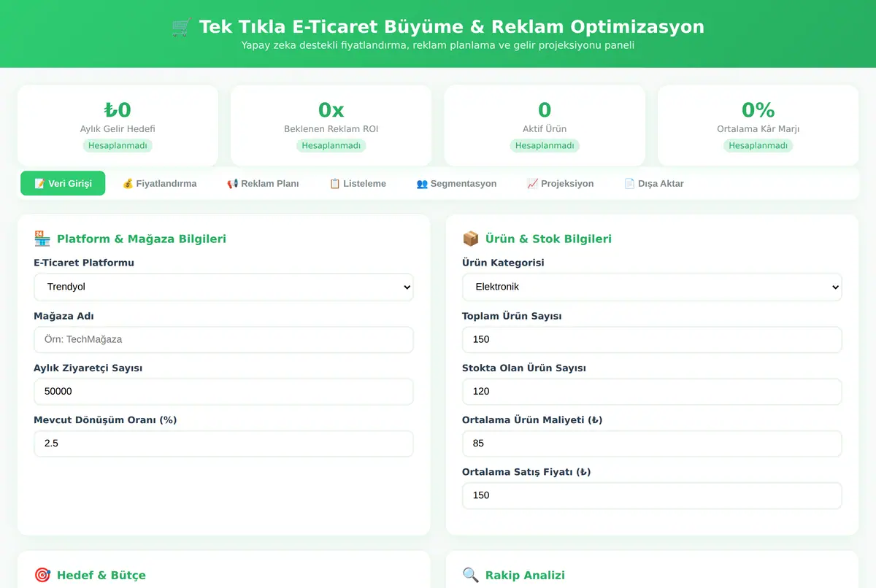This screenshot has width=876, height=588.
Task: Click the Ortalama Satış Fiyatı field
Action: click(x=652, y=495)
